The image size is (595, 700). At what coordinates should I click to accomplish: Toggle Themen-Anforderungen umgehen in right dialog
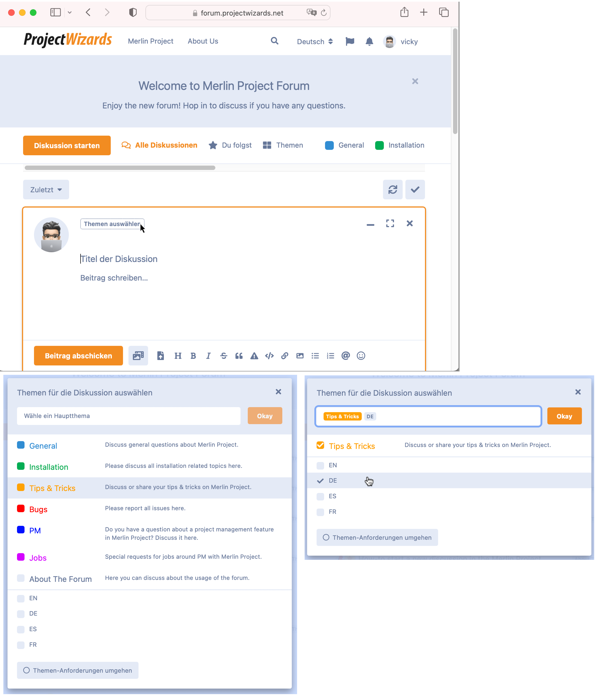pos(377,538)
